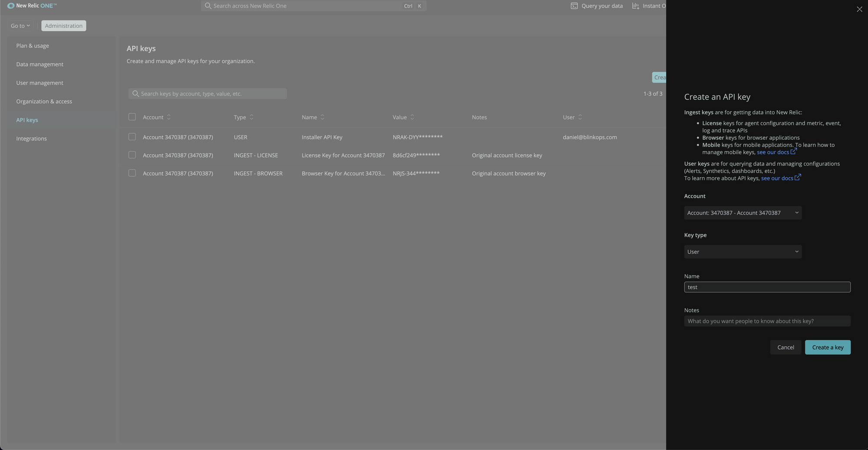Image resolution: width=868 pixels, height=450 pixels.
Task: Click the Instant Observability chart icon
Action: point(635,6)
